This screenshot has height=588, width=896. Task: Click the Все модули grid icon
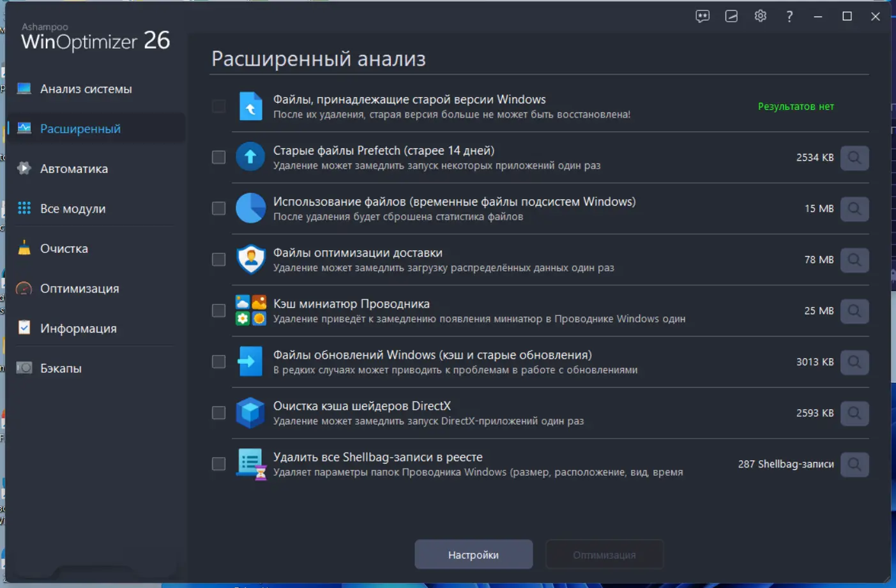click(24, 208)
